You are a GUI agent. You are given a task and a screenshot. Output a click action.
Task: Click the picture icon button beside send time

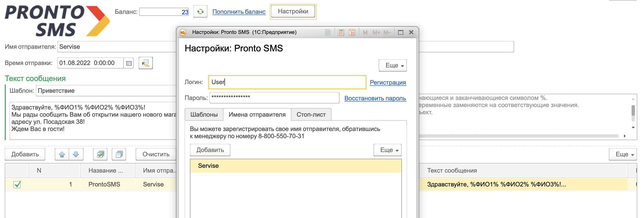145,63
